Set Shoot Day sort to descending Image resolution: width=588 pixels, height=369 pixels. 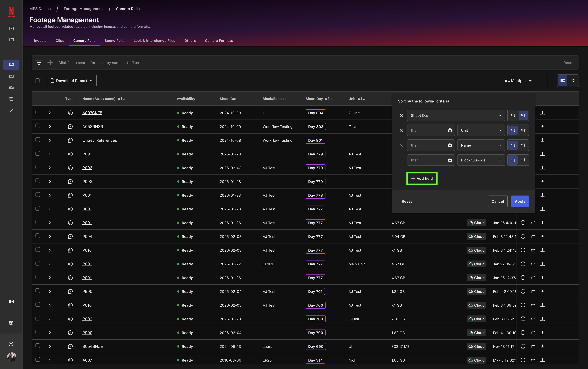tap(513, 115)
